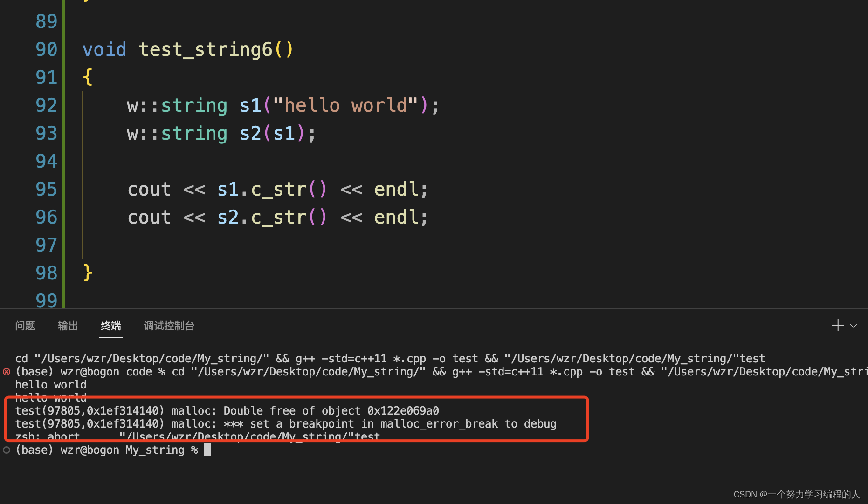
Task: Click line number 95 in the gutter
Action: pos(46,189)
